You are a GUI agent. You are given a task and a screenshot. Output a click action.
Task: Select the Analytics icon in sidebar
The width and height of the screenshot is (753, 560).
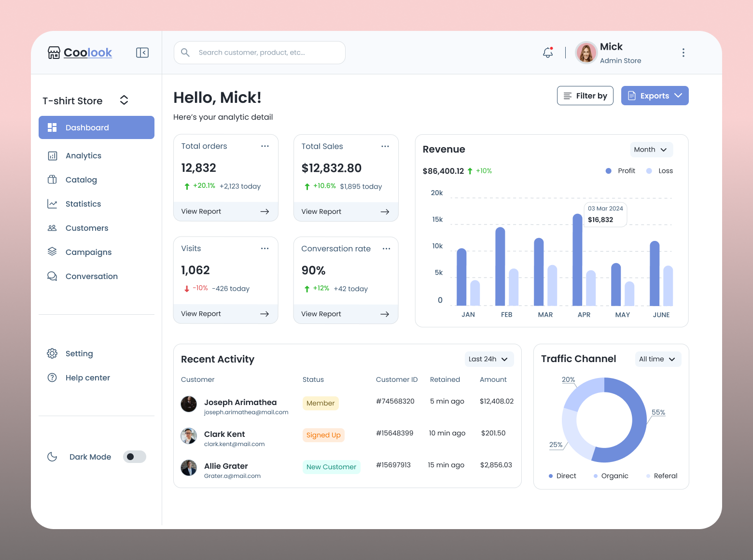pos(53,155)
